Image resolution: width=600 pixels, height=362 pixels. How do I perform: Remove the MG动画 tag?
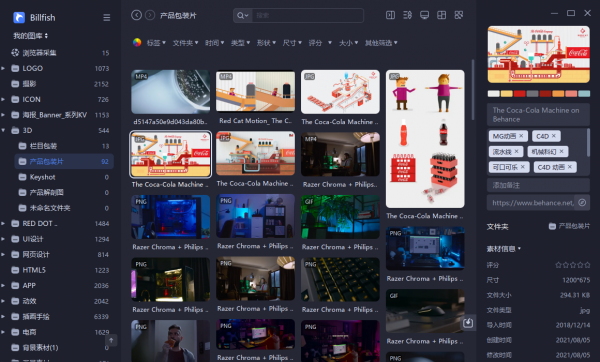(x=521, y=136)
